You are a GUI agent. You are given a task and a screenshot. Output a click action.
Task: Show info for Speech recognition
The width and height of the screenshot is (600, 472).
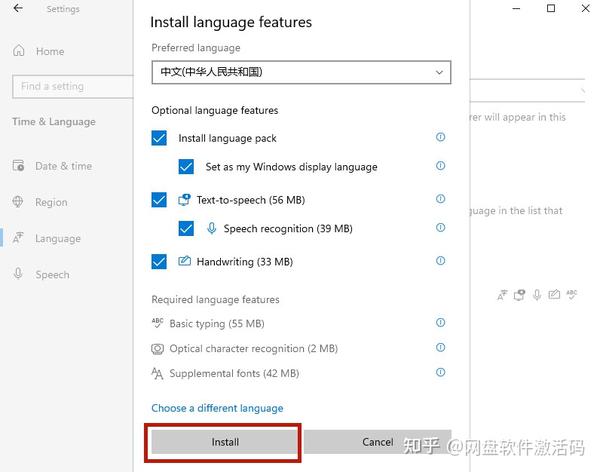click(x=440, y=227)
